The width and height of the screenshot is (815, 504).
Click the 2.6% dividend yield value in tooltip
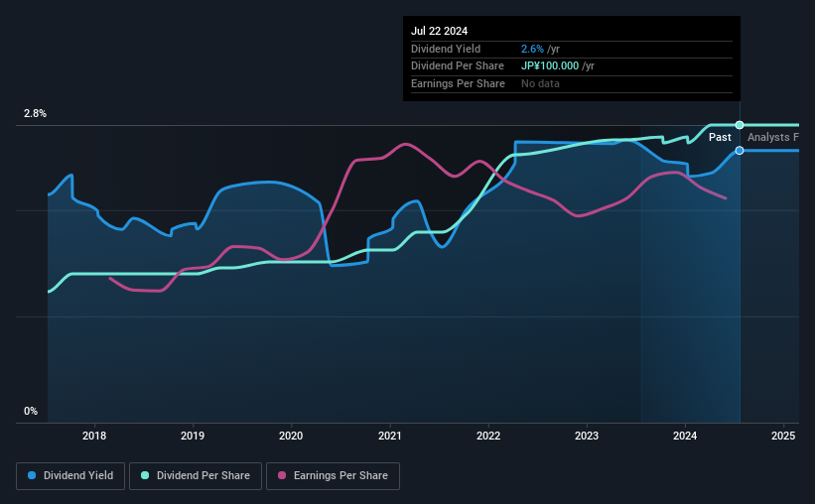(532, 49)
